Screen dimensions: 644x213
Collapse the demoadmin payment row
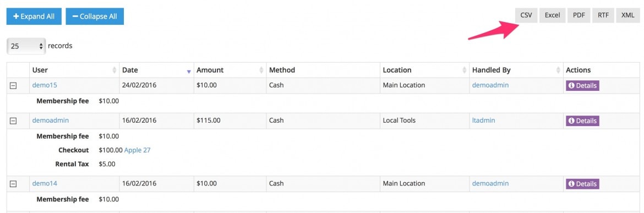coord(13,121)
